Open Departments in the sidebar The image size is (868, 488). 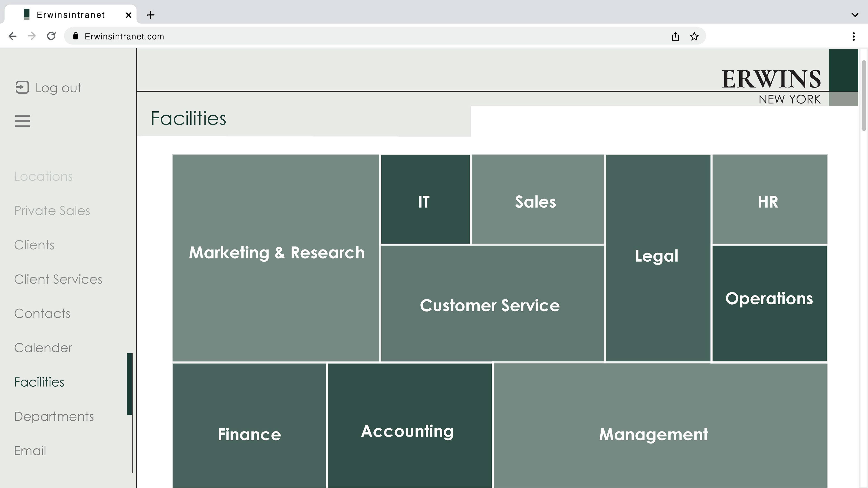coord(54,417)
